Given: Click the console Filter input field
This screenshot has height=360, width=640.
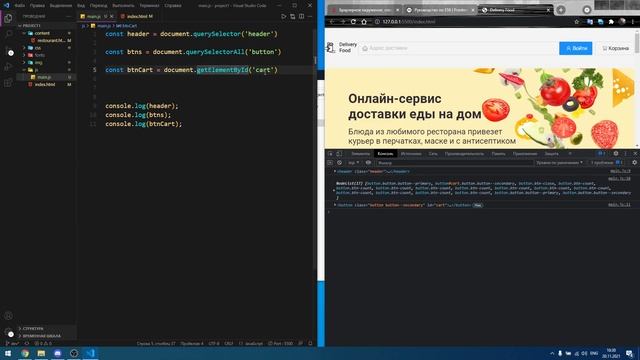Looking at the screenshot, I should (x=454, y=162).
